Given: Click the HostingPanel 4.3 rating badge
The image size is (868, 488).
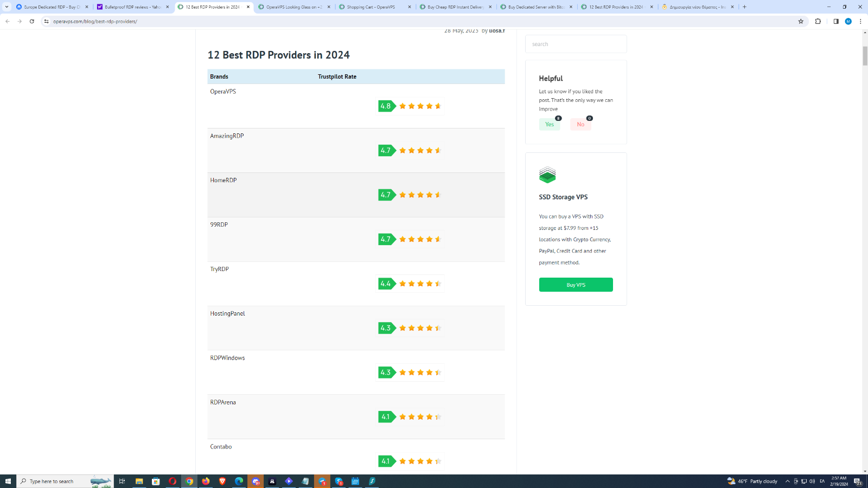Looking at the screenshot, I should [387, 328].
